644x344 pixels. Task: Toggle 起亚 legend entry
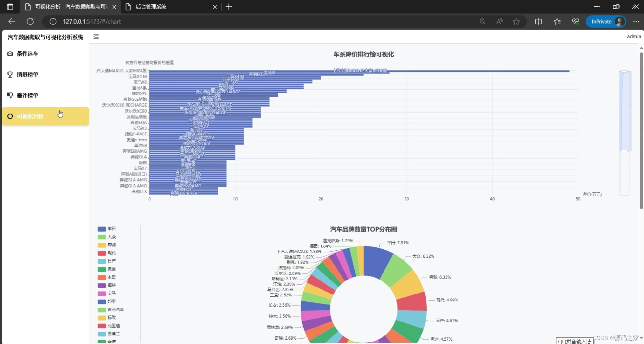107,301
